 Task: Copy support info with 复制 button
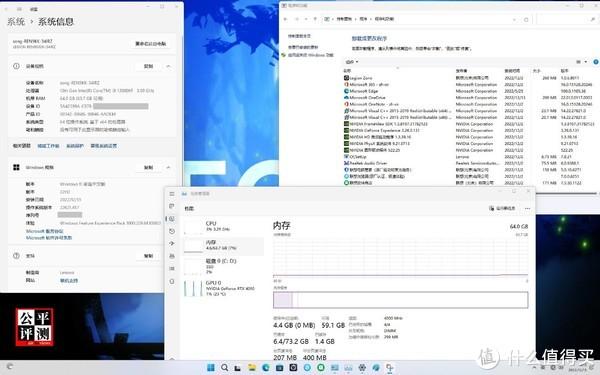(x=148, y=256)
